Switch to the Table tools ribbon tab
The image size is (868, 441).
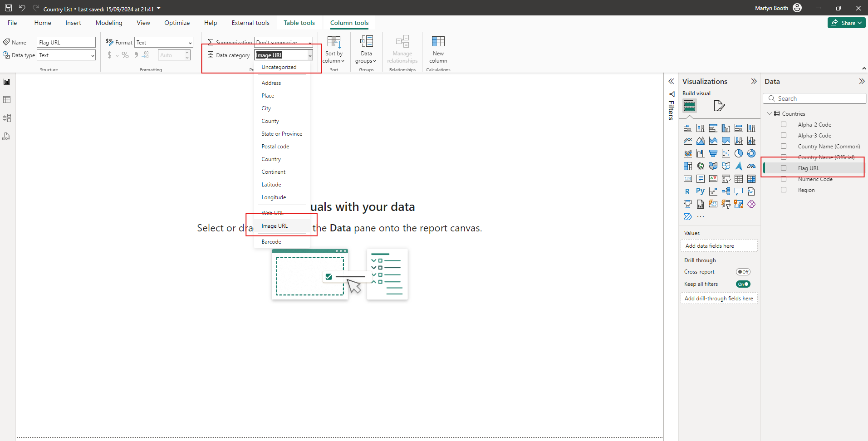299,23
